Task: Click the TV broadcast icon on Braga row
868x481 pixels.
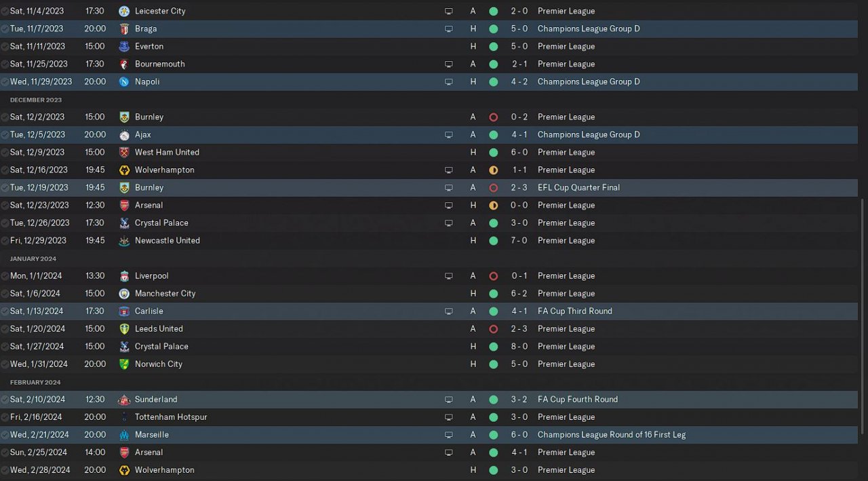Action: point(448,28)
